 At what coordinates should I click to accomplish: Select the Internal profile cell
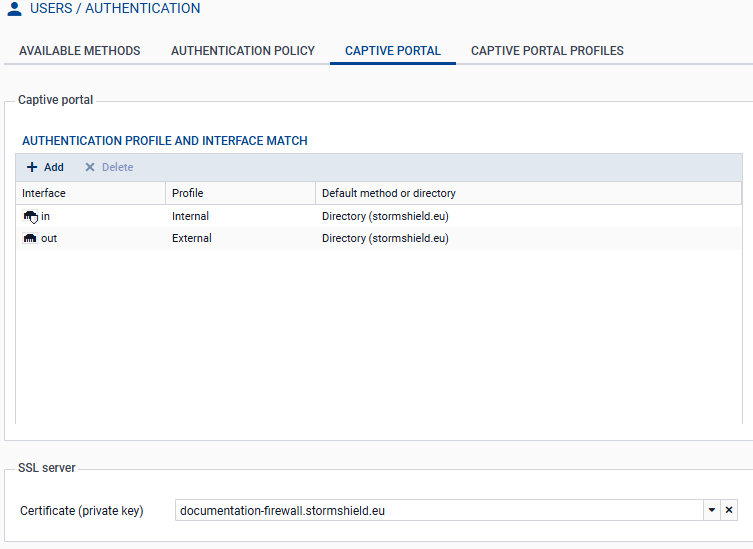coord(191,216)
